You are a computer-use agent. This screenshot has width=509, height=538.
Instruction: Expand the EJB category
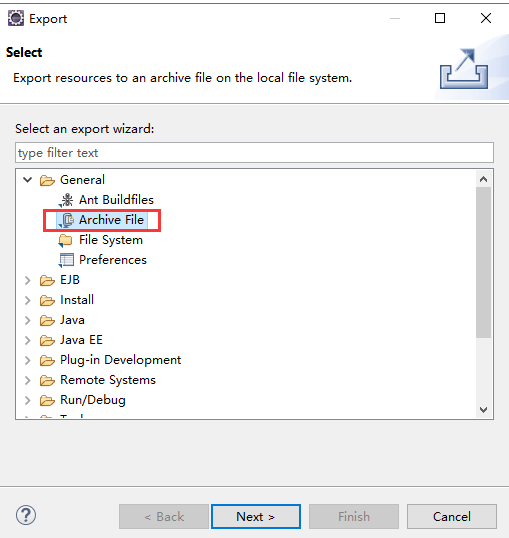[28, 280]
